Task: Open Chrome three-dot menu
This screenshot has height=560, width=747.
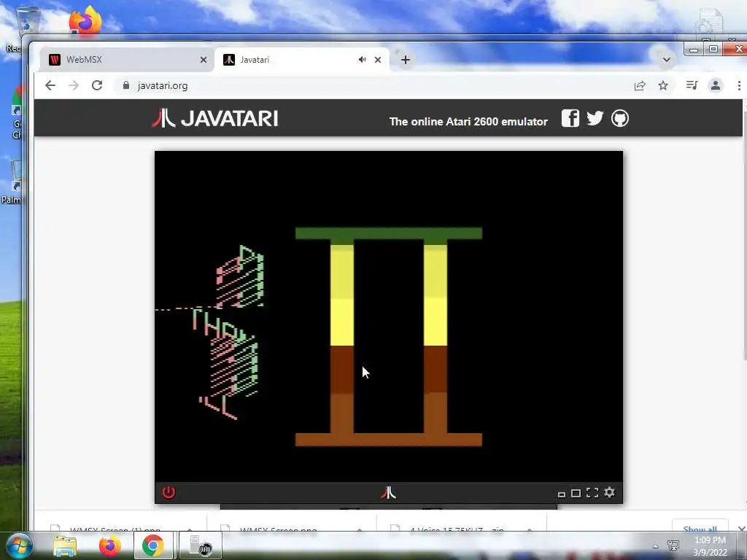Action: coord(739,85)
